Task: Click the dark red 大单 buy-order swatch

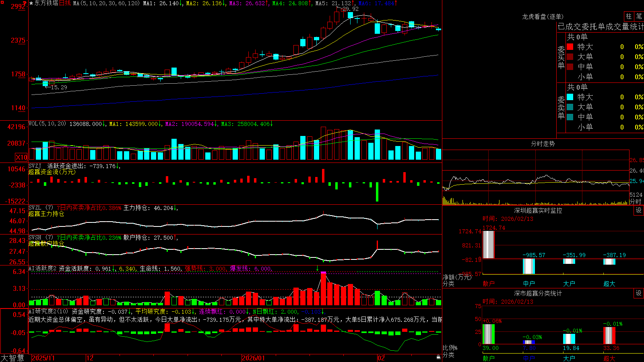Action: (x=570, y=57)
